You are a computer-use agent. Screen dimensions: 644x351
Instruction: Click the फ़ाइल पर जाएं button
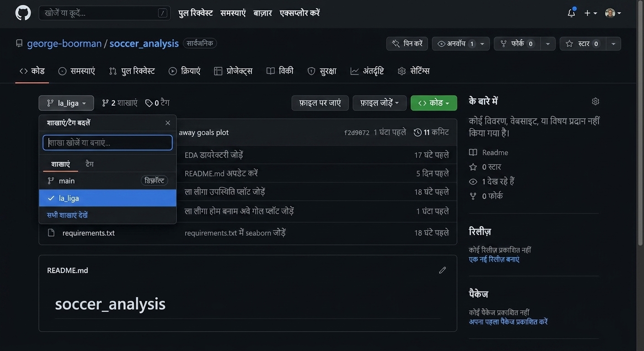(x=320, y=103)
